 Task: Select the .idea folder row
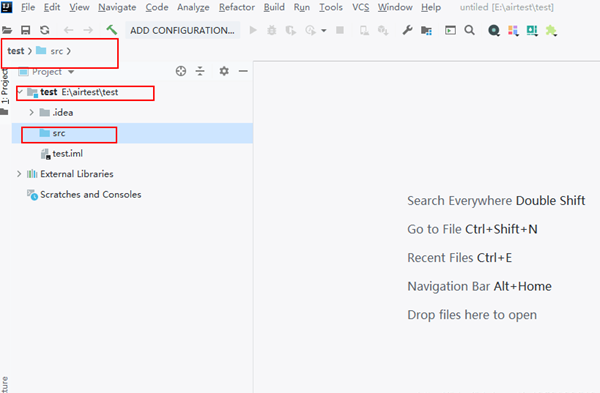click(132, 113)
